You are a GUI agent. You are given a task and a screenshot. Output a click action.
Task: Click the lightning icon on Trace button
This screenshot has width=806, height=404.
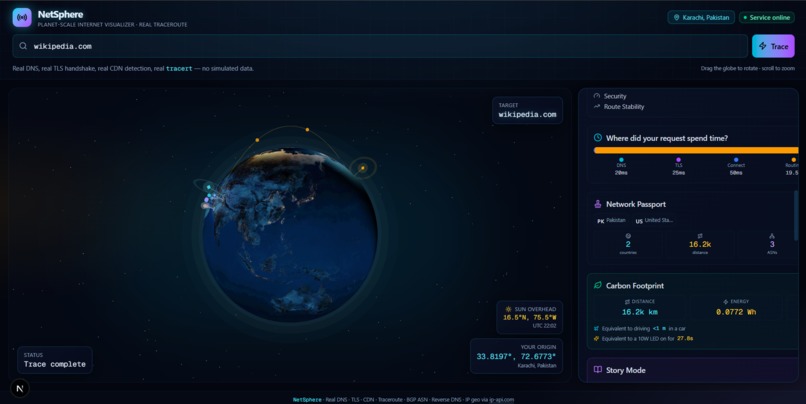coord(763,46)
